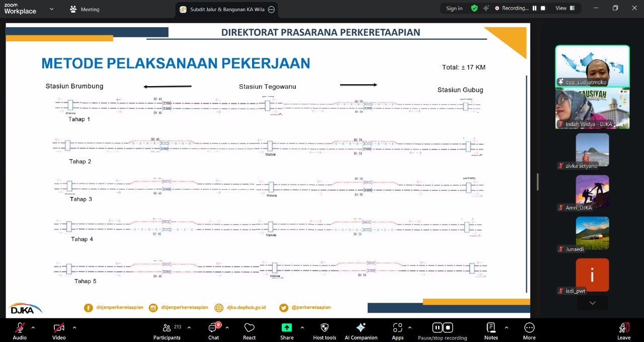This screenshot has width=644, height=342.
Task: Pause the recording in the top bar
Action: point(535,8)
